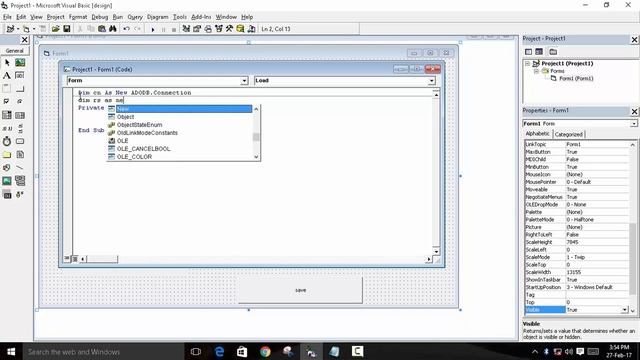Image resolution: width=640 pixels, height=360 pixels.
Task: Click the Windows Start button
Action: coord(11,351)
